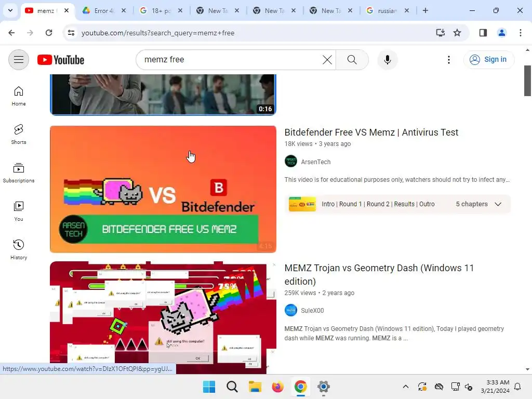Viewport: 532px width, 399px height.
Task: Open YouTube settings three-dot menu
Action: click(448, 60)
